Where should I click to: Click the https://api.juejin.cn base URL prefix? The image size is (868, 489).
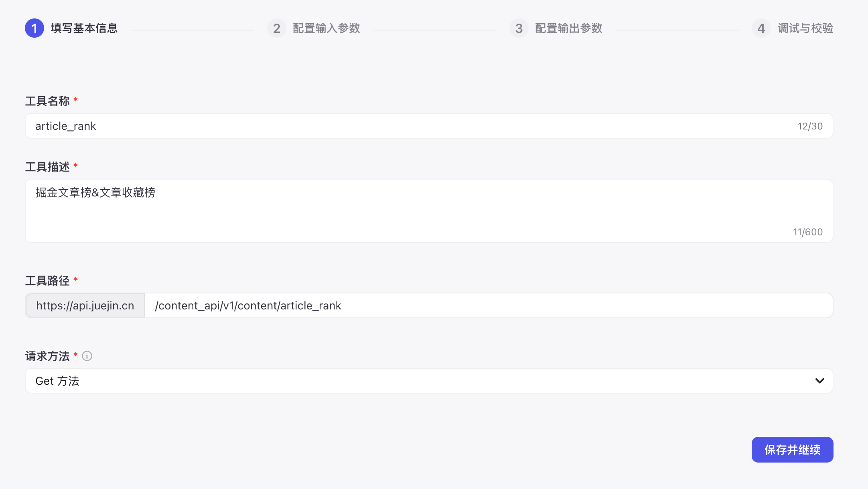[85, 305]
